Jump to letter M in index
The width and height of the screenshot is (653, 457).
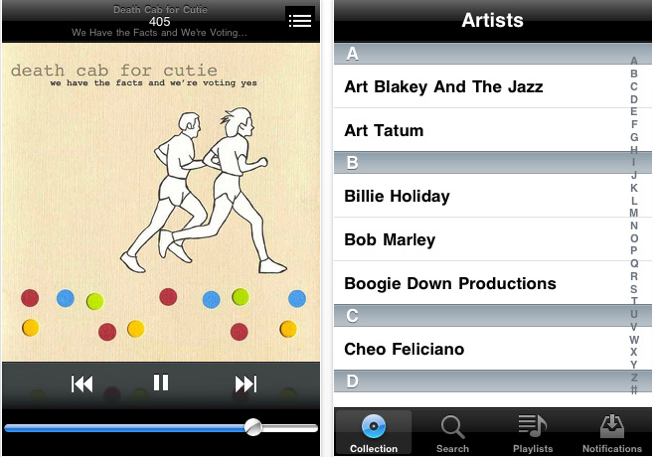(633, 213)
